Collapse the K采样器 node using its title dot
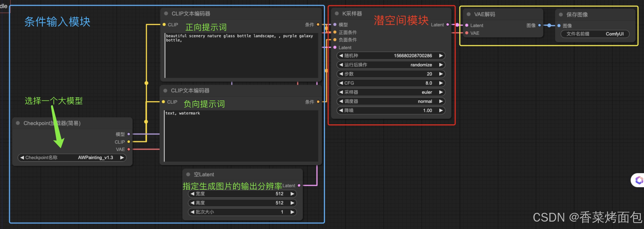 (337, 13)
